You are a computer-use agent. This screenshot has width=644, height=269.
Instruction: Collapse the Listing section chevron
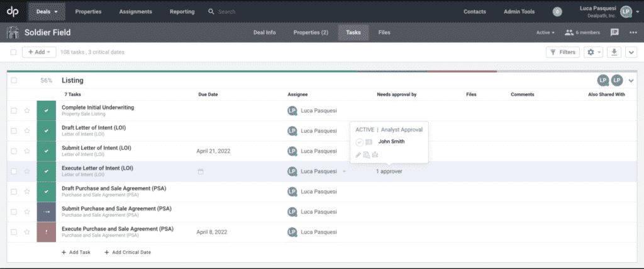click(x=631, y=81)
